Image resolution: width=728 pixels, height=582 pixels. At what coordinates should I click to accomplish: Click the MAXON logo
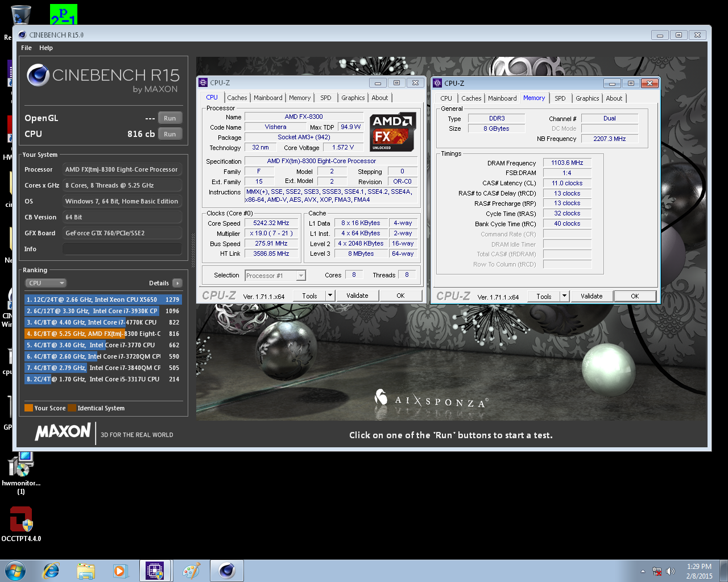pyautogui.click(x=63, y=431)
